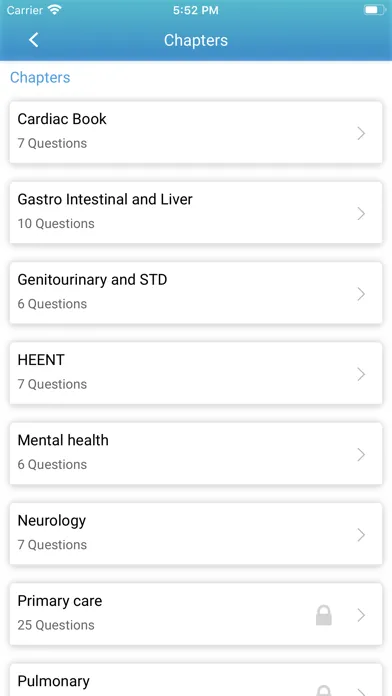Tap the chevron on Mental health
The image size is (392, 696).
[x=361, y=455]
